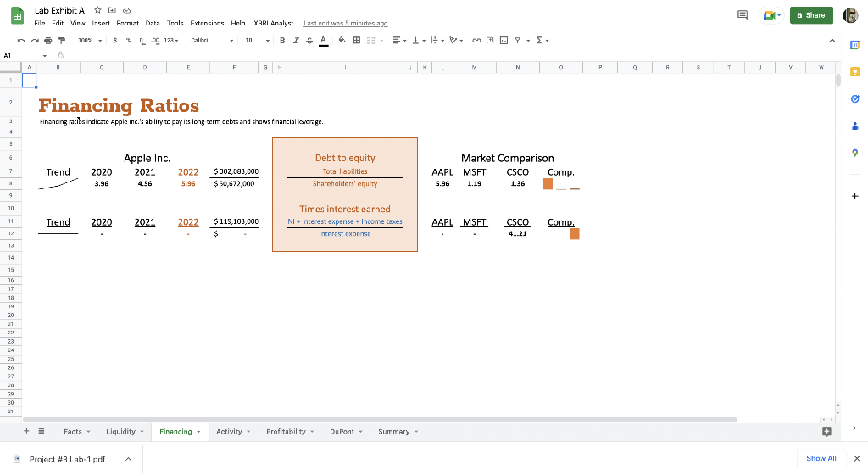Open the Insert menu
The height and width of the screenshot is (476, 868).
(101, 23)
